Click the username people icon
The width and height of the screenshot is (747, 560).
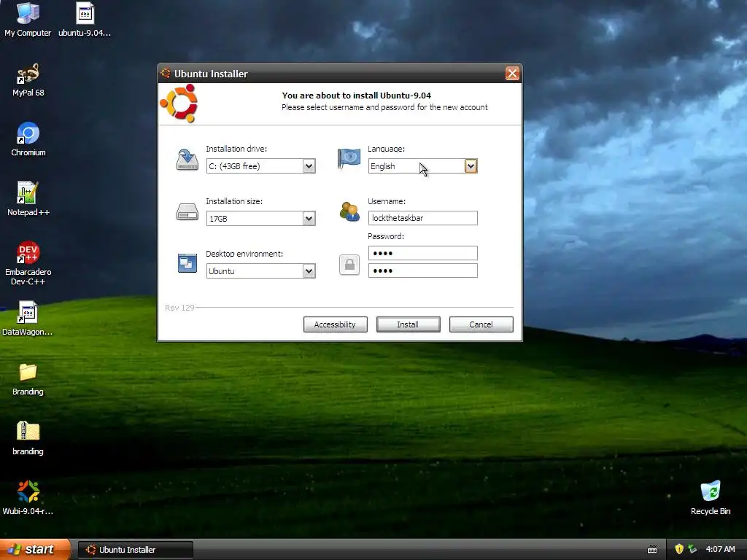point(349,212)
